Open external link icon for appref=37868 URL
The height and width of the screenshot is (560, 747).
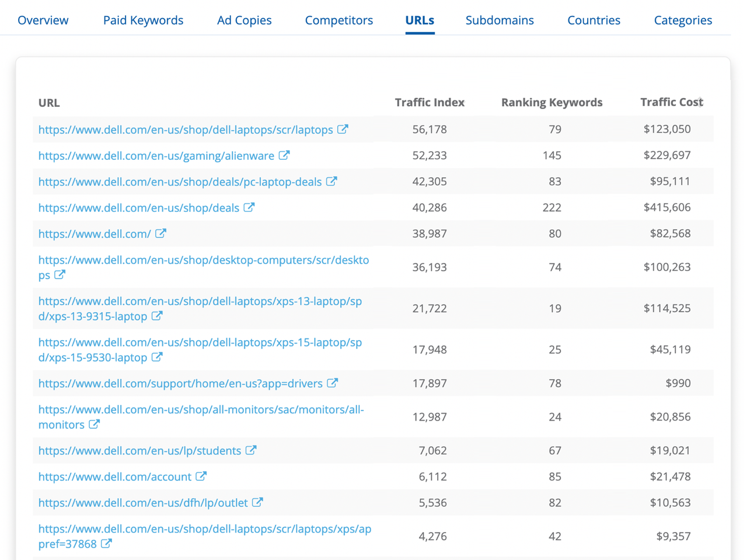click(x=106, y=543)
